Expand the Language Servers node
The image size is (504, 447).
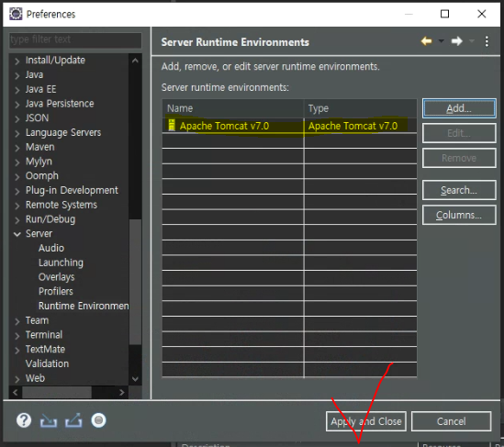[x=17, y=133]
